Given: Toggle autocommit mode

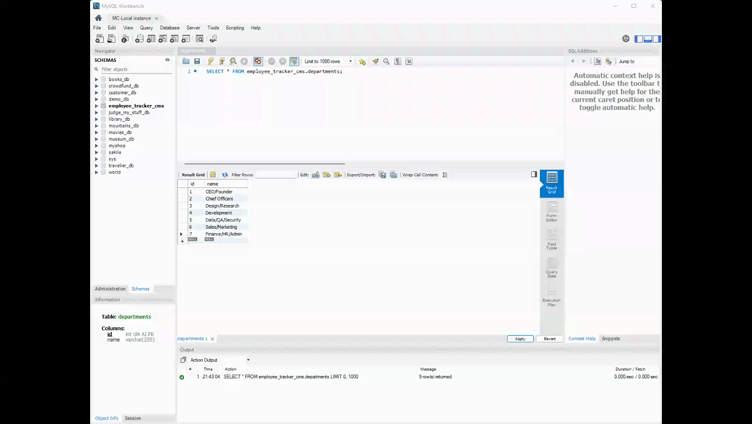Looking at the screenshot, I should (x=294, y=61).
